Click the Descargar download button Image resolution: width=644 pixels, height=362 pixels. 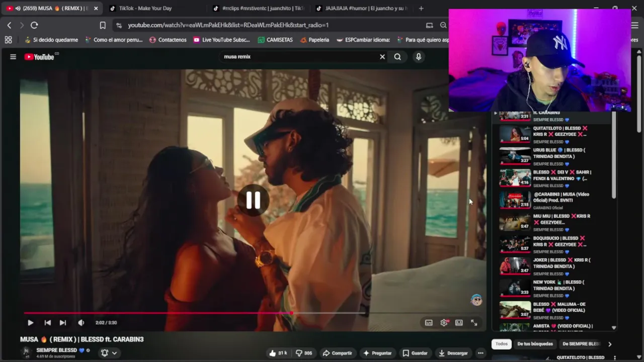[x=453, y=353]
